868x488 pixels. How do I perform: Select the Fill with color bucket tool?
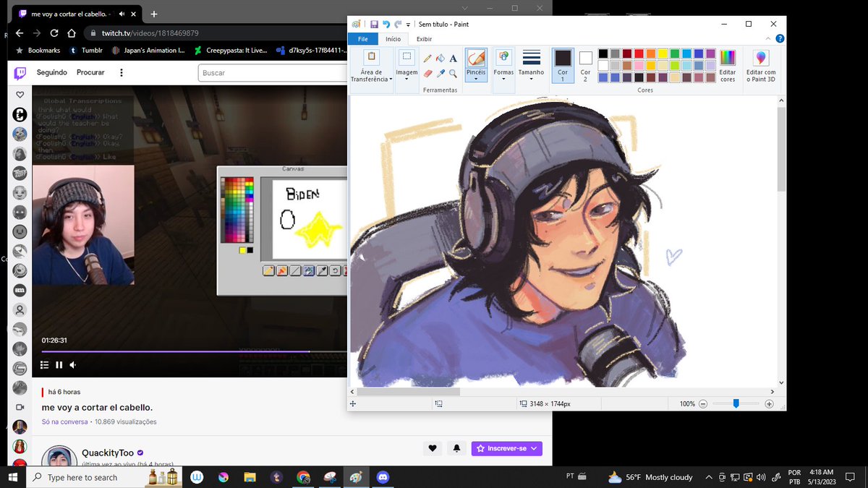pyautogui.click(x=440, y=59)
